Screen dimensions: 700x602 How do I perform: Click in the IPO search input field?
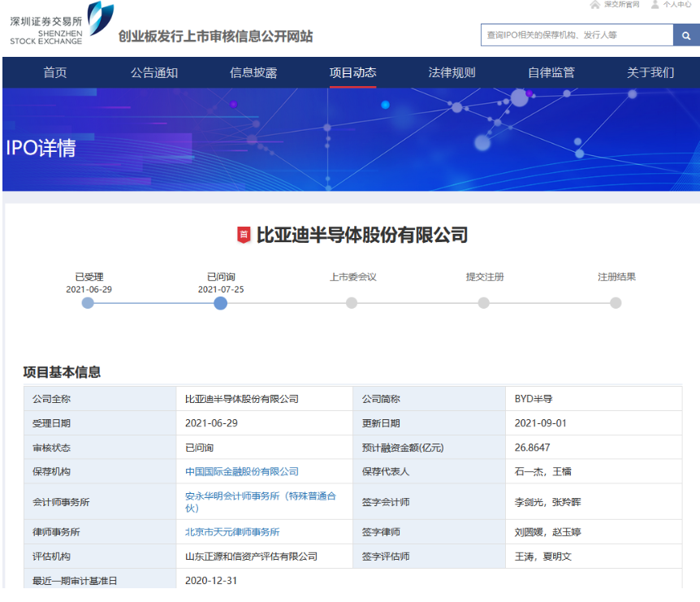coord(577,35)
